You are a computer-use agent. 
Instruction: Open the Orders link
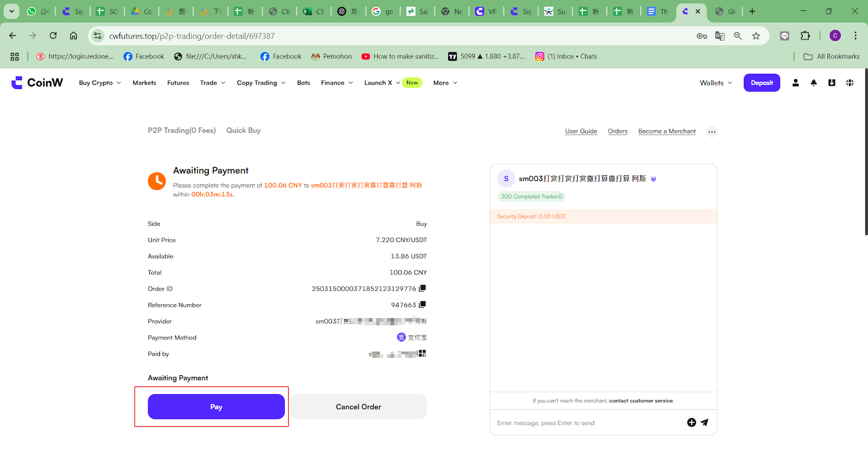(617, 131)
